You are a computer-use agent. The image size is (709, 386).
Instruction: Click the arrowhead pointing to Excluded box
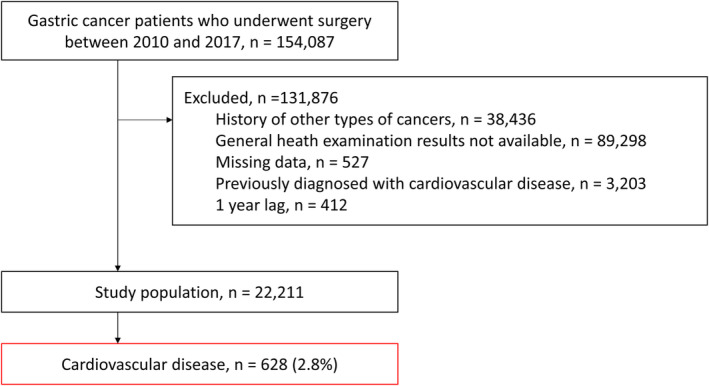(x=169, y=120)
